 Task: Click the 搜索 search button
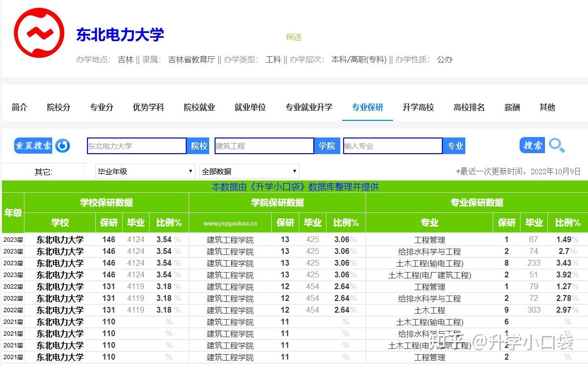click(x=532, y=145)
